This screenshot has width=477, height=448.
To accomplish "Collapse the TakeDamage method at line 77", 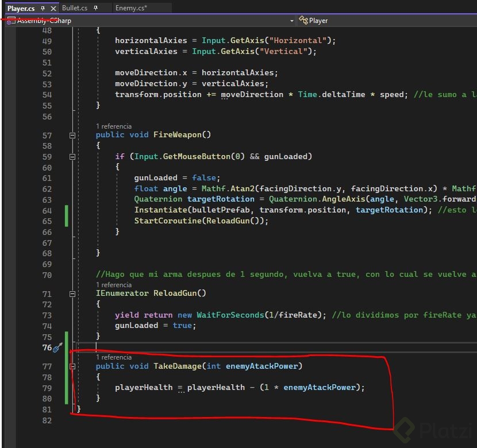I will (x=72, y=366).
